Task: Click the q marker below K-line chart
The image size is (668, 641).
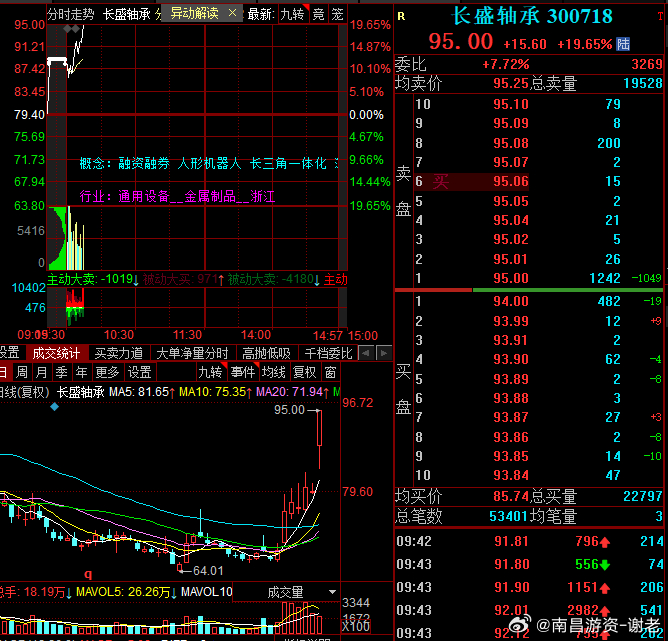Action: click(x=88, y=574)
